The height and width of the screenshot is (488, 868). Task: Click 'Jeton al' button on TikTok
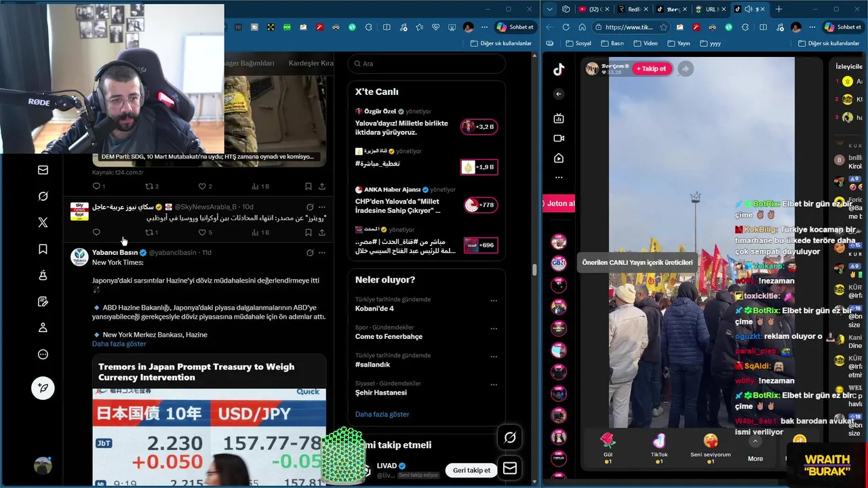coord(559,203)
